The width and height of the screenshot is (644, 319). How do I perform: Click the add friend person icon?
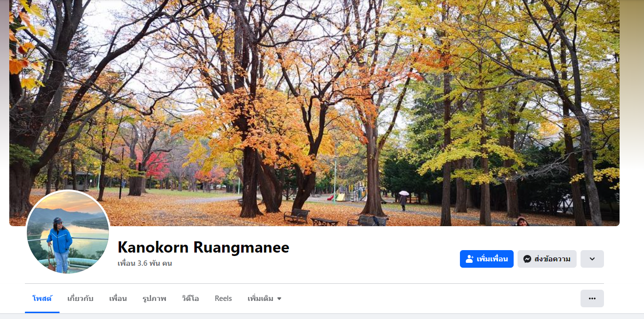click(x=470, y=259)
